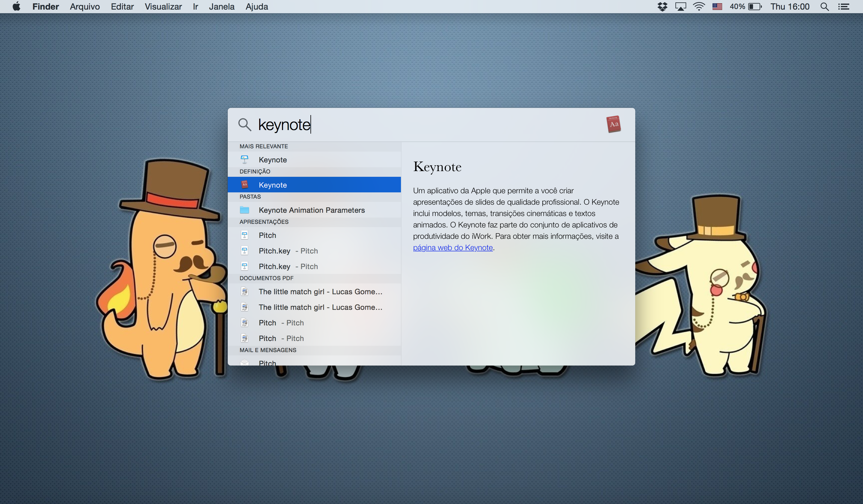
Task: Click the Thu 16:00 clock
Action: [x=790, y=7]
